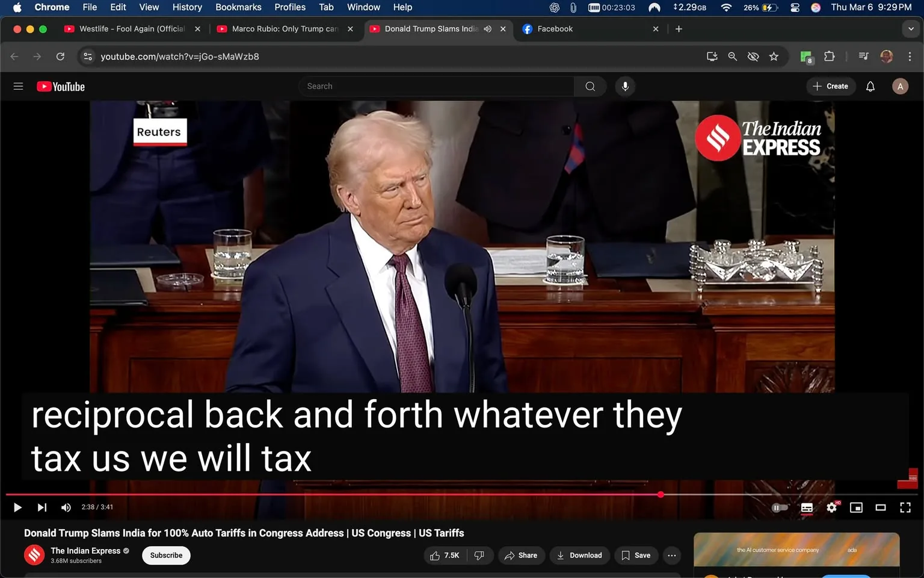Enable subtitles with the CC icon
The height and width of the screenshot is (578, 924).
807,508
